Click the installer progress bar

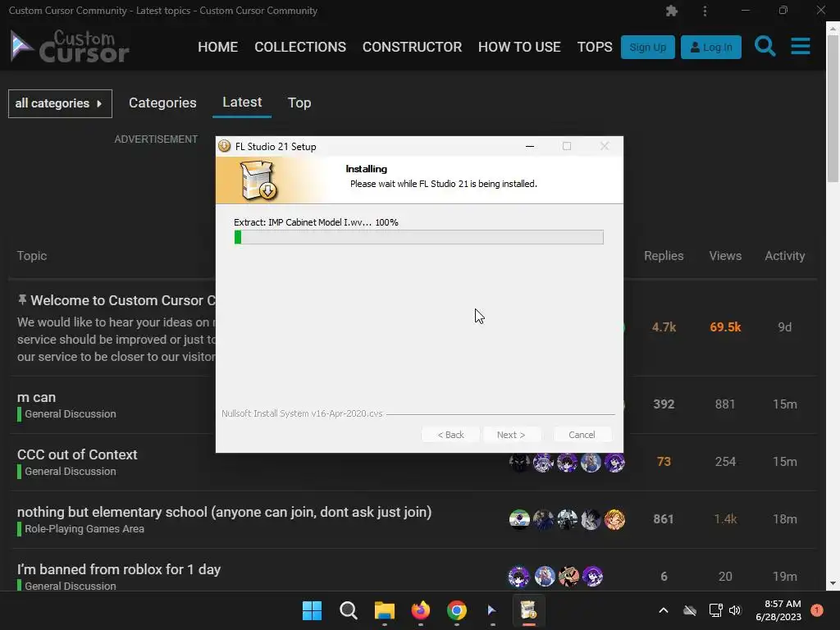pyautogui.click(x=419, y=237)
